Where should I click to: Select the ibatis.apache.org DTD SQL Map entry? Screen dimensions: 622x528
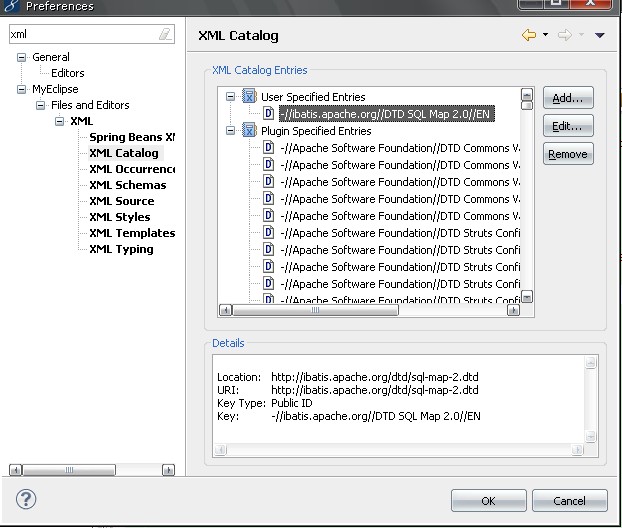tap(387, 114)
